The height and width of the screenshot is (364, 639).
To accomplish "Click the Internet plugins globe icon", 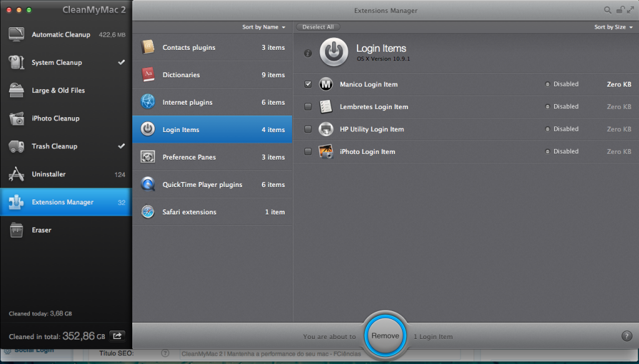I will tap(147, 102).
